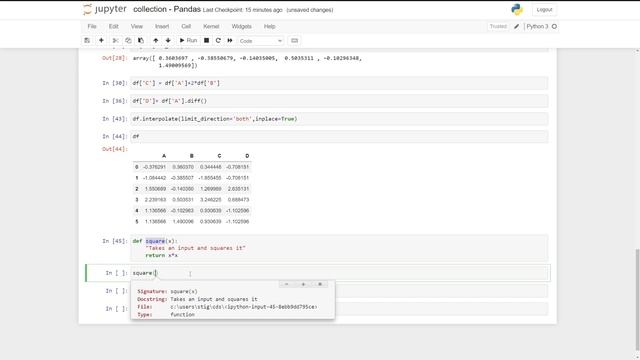Screen dimensions: 640x360
Task: Select the def square(x) code cell
Action: (x=339, y=248)
